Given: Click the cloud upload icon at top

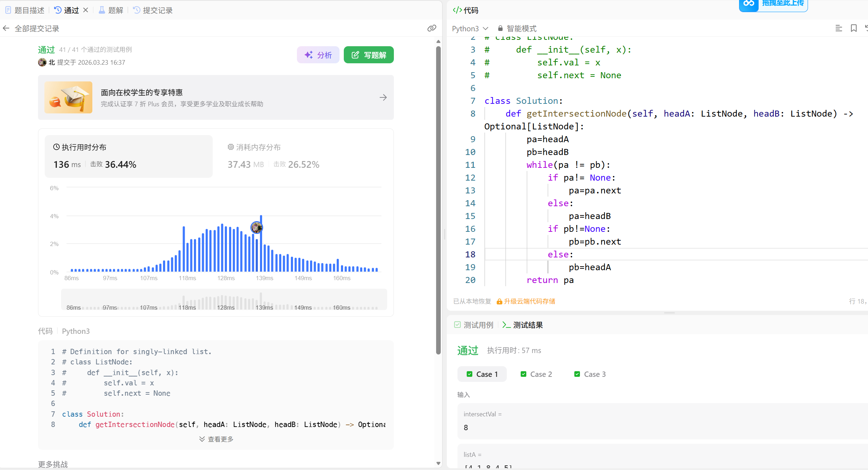Looking at the screenshot, I should pos(749,4).
